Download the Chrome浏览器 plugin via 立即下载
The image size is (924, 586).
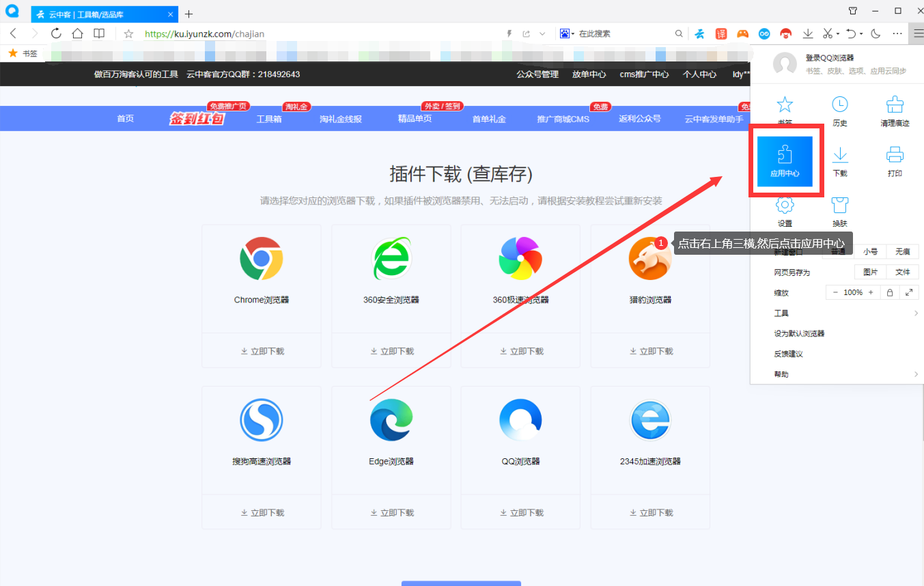pos(262,350)
